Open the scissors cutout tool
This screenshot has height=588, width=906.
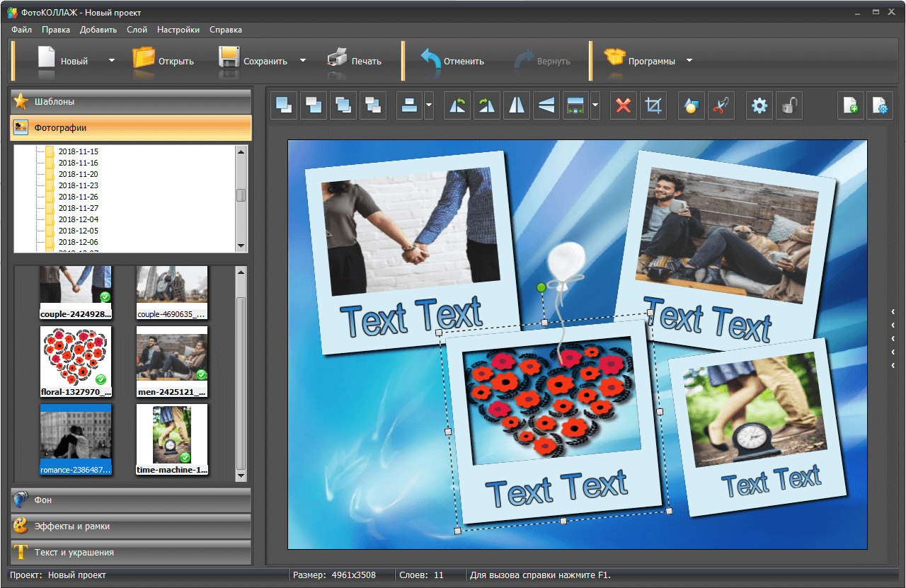(721, 106)
